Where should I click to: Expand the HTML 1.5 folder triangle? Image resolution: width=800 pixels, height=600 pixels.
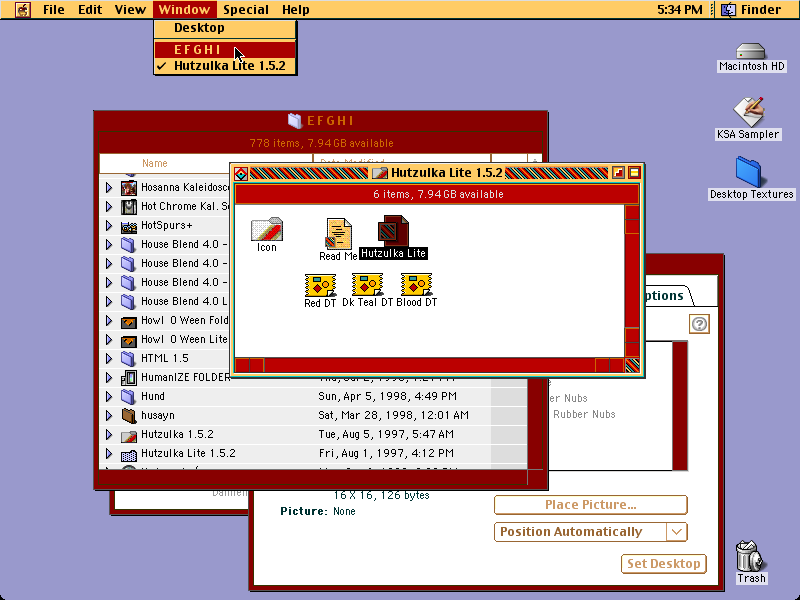pos(109,358)
